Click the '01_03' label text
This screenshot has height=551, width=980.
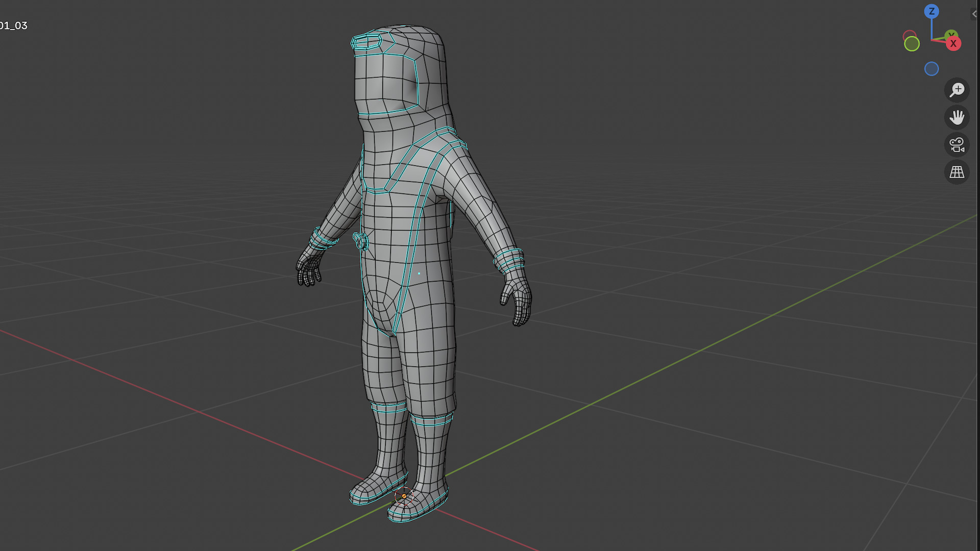(14, 26)
